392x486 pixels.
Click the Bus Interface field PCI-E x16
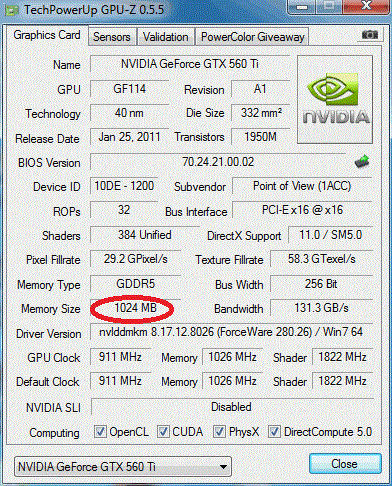(x=302, y=210)
